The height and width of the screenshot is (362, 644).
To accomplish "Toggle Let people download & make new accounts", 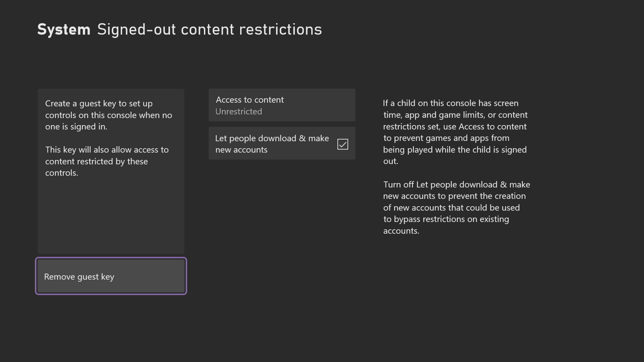I will pos(343,144).
